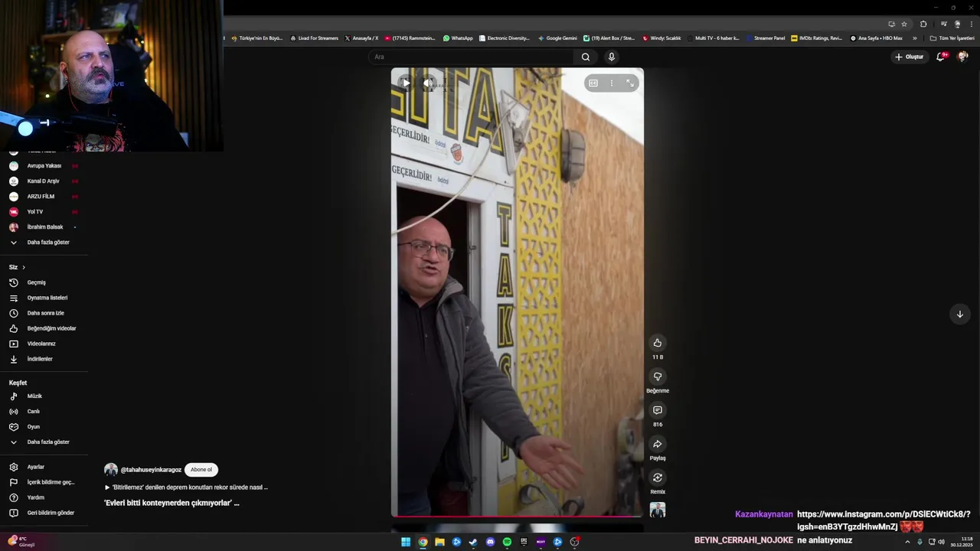Open the Livad For Streamers bookmark
Screen dimensions: 980x551
pyautogui.click(x=314, y=37)
